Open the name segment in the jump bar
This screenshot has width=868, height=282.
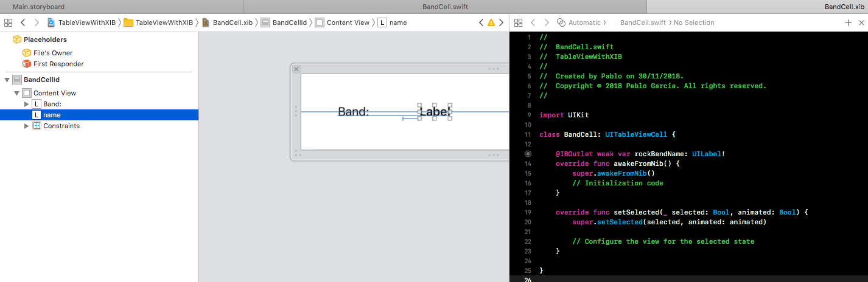tap(393, 22)
